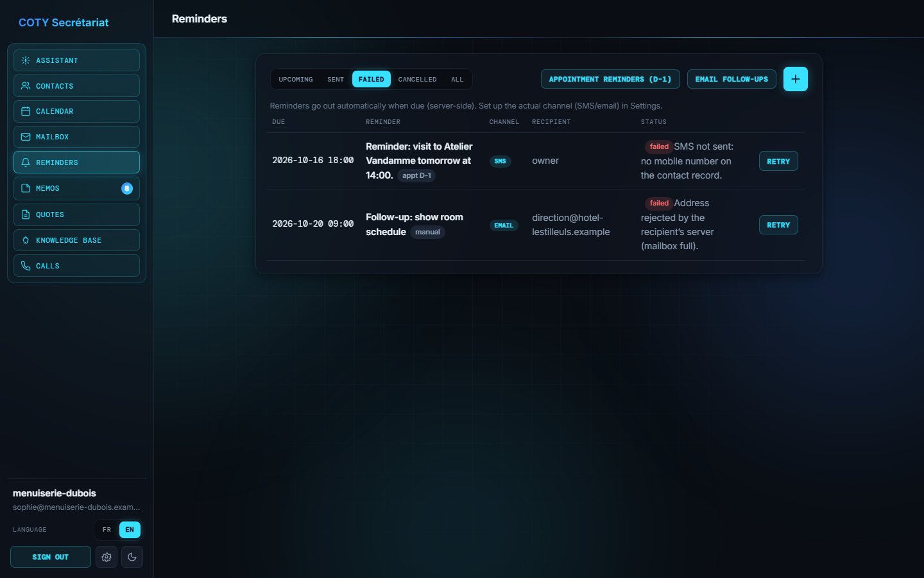924x578 pixels.
Task: Sign out of the account
Action: coord(51,557)
